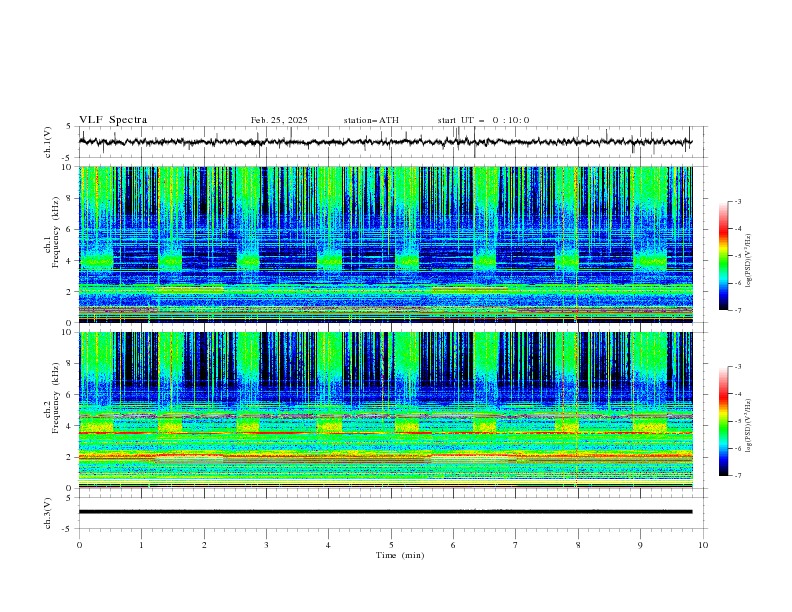
Task: Click time axis tick label "6" minutes
Action: 453,545
